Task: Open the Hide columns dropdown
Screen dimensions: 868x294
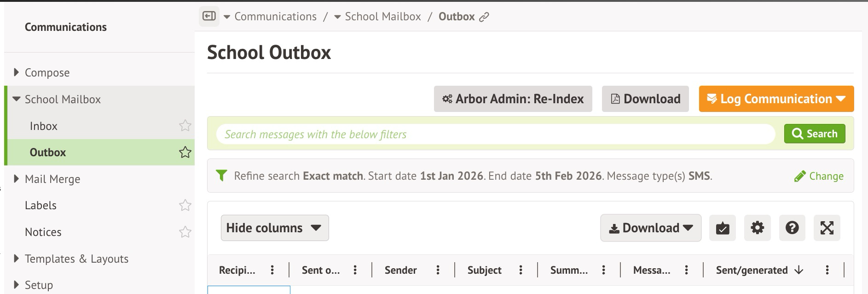Action: point(274,228)
